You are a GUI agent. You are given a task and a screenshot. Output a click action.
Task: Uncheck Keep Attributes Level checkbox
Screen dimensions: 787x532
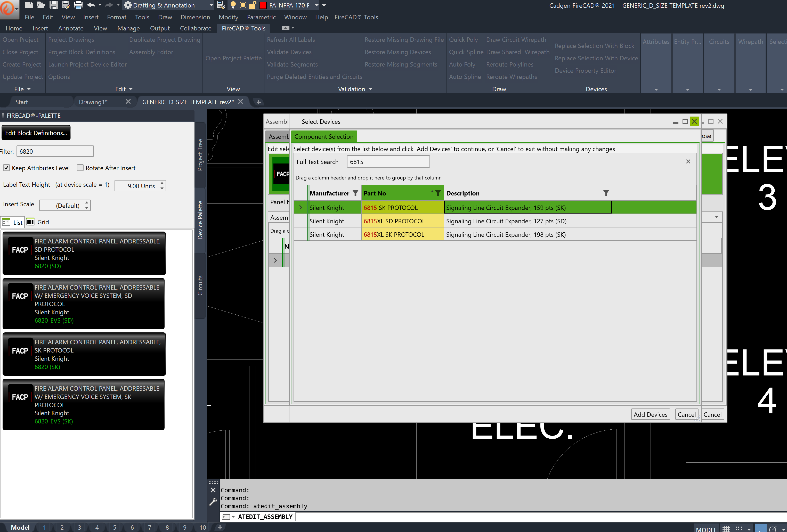click(x=6, y=168)
